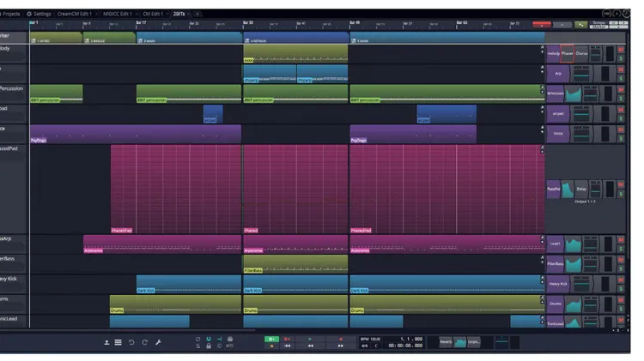Open the Delay plugin on PhasedPad track
This screenshot has width=644, height=361.
[581, 189]
